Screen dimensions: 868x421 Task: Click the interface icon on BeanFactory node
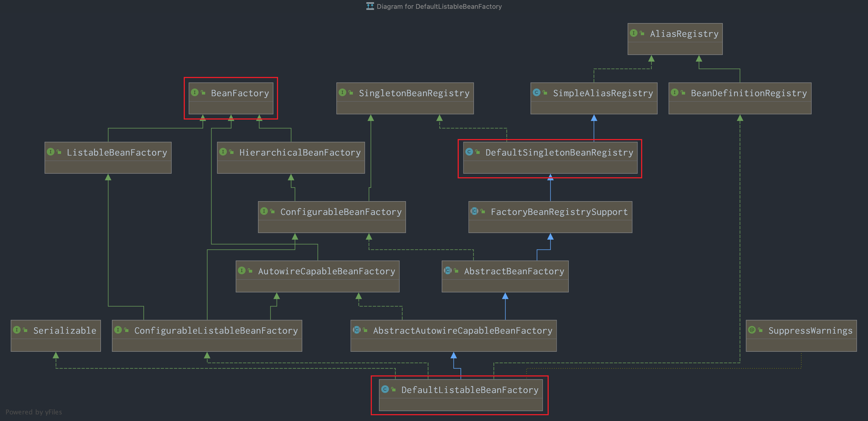coord(195,92)
